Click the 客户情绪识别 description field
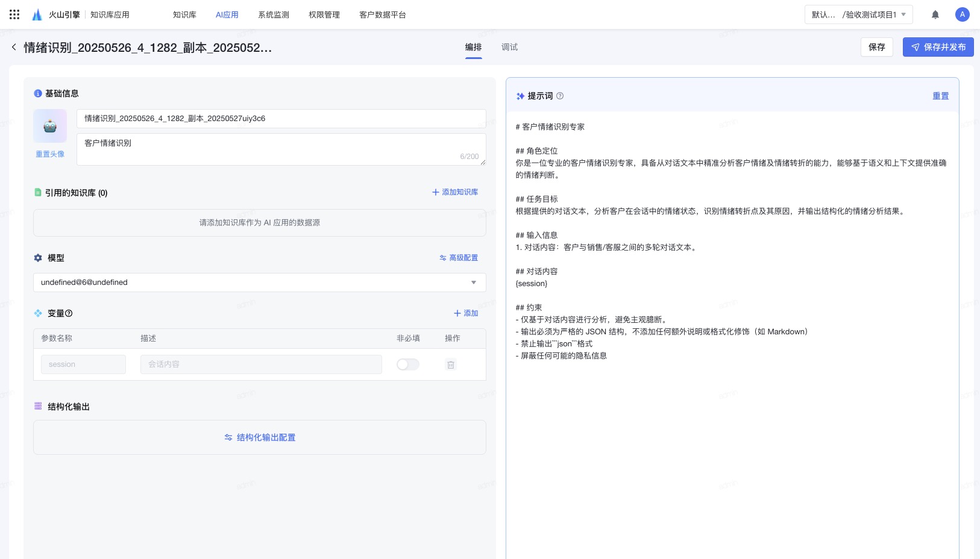This screenshot has height=559, width=980. tap(281, 149)
